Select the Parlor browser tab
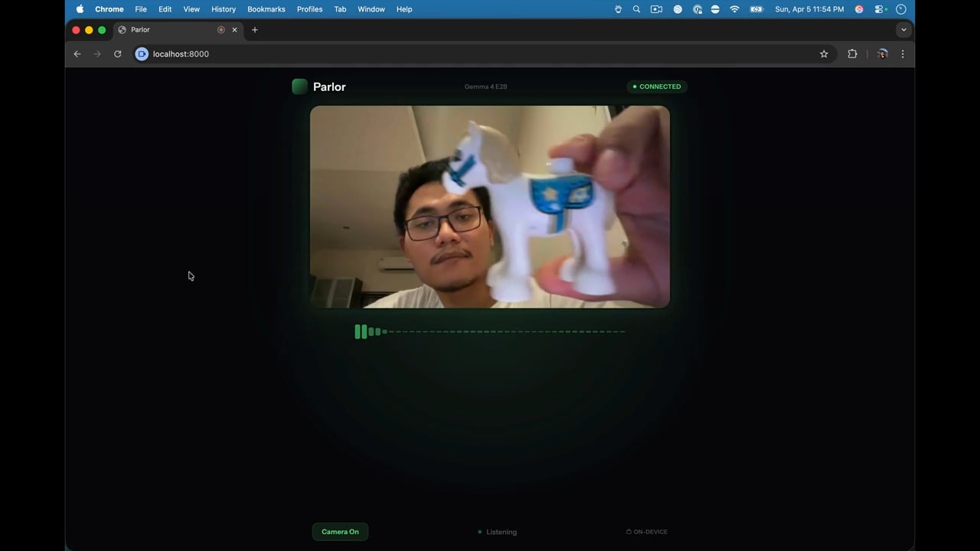 click(179, 30)
